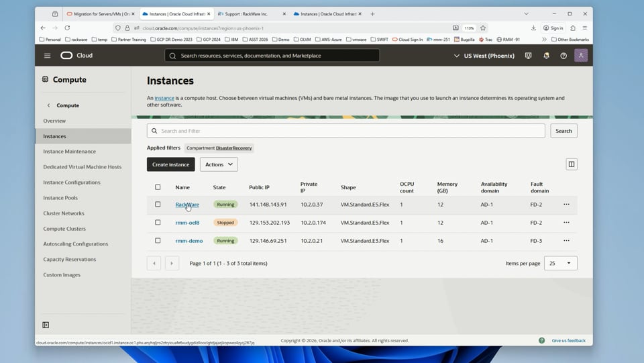The width and height of the screenshot is (644, 363).
Task: Open the GCP DR Demo 2023 bookmark folder
Action: coord(171,40)
